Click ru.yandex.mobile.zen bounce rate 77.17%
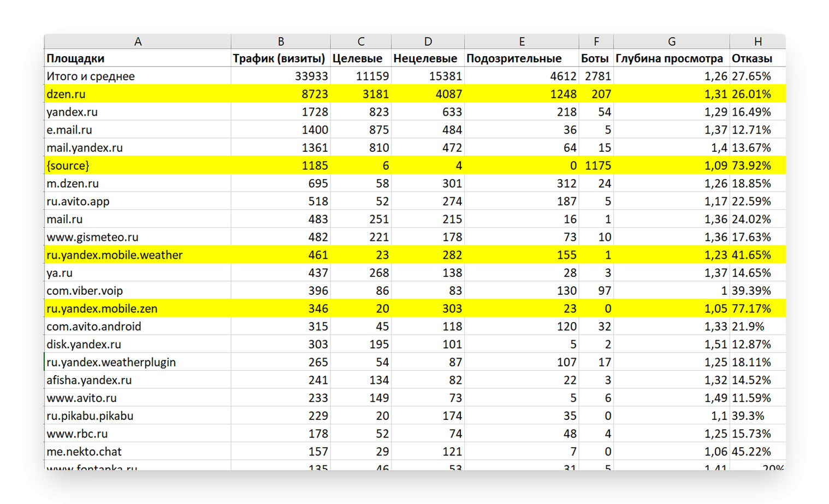 point(758,309)
